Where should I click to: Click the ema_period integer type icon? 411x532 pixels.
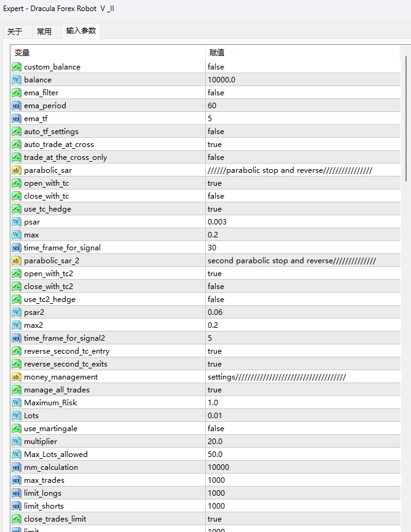[x=17, y=106]
